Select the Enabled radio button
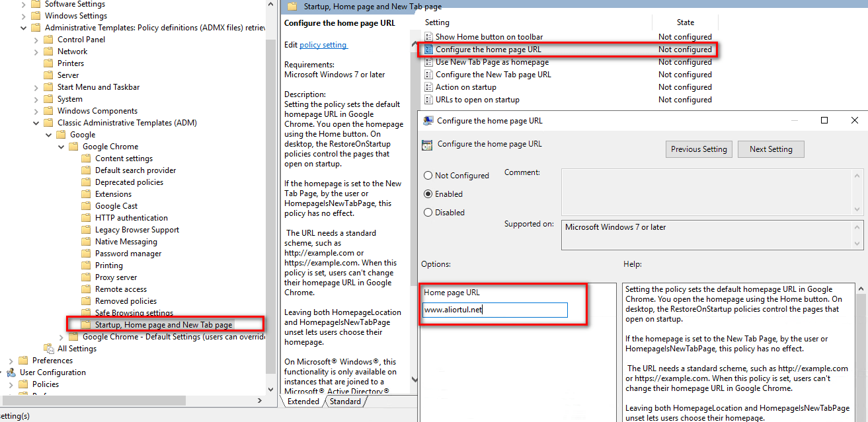868x422 pixels. 428,194
